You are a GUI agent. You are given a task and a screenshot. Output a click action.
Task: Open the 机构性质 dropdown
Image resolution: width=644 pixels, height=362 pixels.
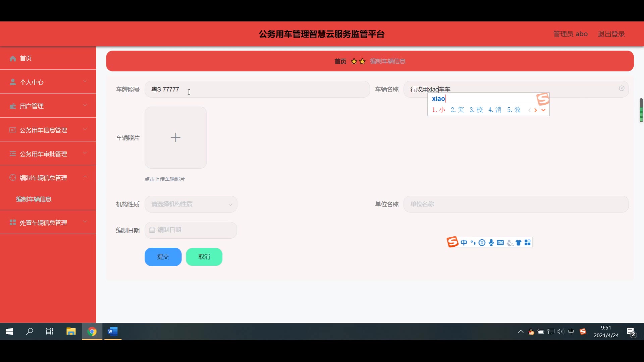point(191,204)
